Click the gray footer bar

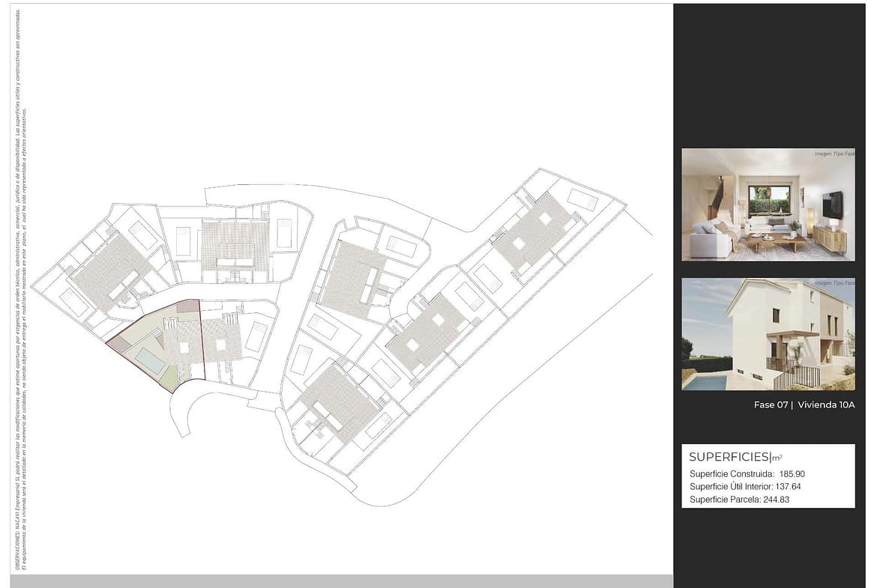pos(341,581)
